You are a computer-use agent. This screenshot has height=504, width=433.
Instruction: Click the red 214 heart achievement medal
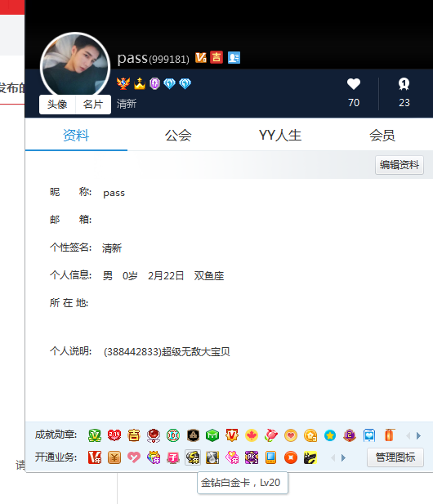point(114,435)
